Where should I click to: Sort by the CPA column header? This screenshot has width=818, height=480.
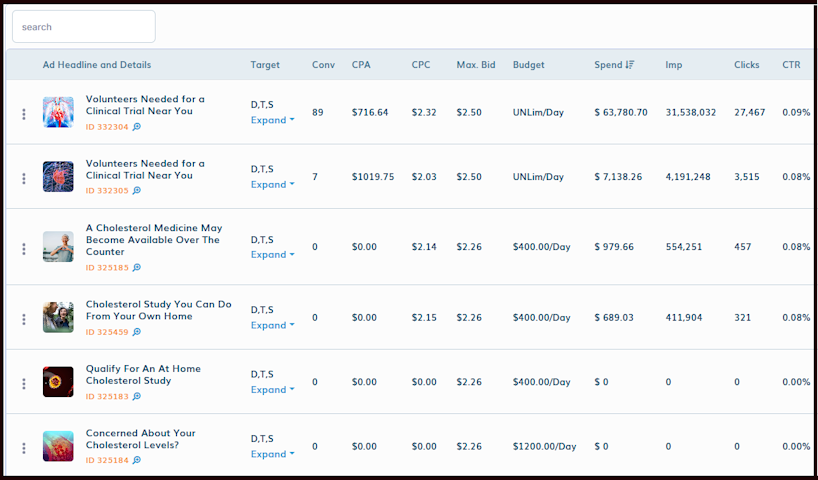coord(361,65)
